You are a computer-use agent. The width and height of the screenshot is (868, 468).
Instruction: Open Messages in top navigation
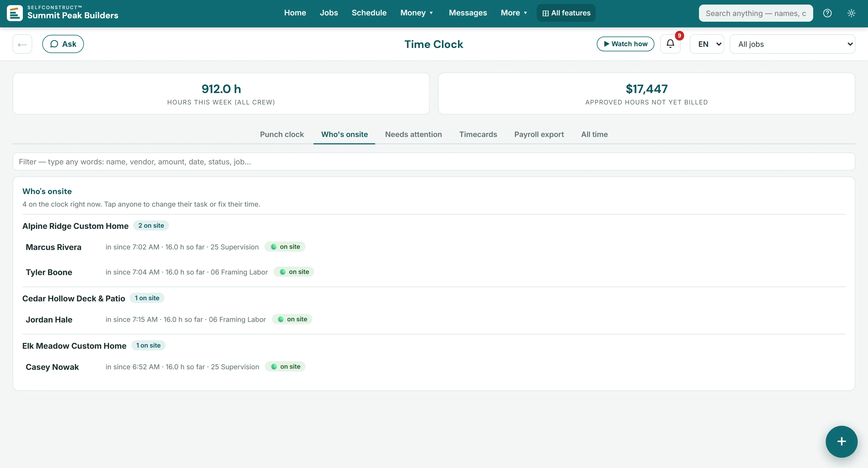coord(468,13)
